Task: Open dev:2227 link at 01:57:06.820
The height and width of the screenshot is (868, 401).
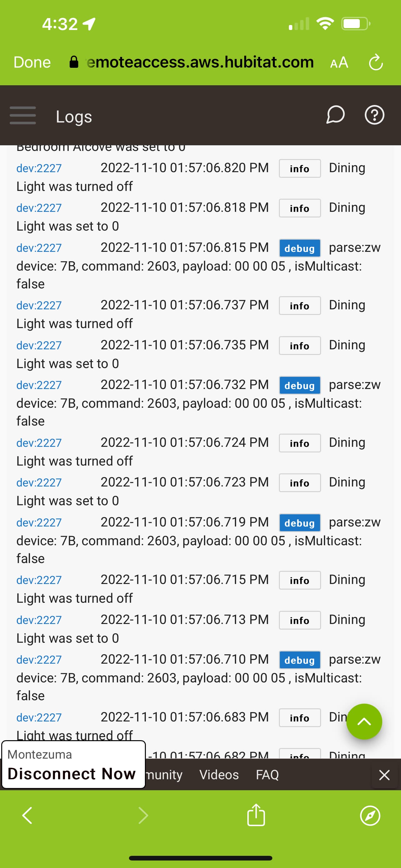Action: (39, 168)
